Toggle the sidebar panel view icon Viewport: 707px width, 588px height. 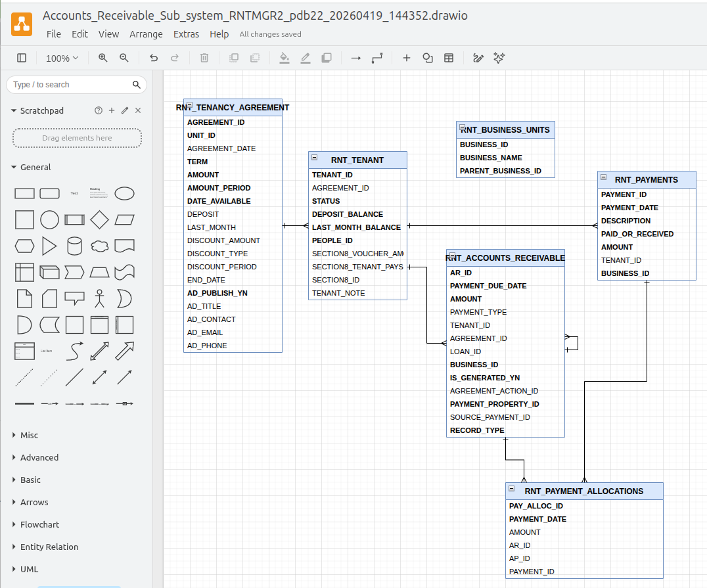coord(22,58)
